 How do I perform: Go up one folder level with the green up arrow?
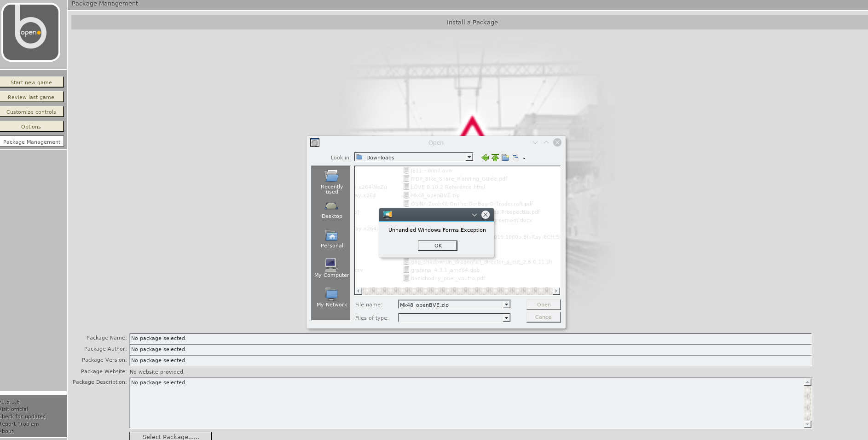tap(495, 158)
